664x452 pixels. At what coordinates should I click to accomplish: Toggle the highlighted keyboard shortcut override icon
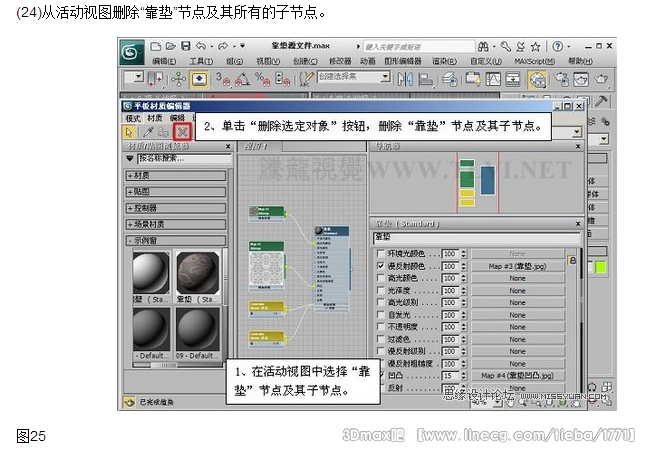click(x=199, y=79)
